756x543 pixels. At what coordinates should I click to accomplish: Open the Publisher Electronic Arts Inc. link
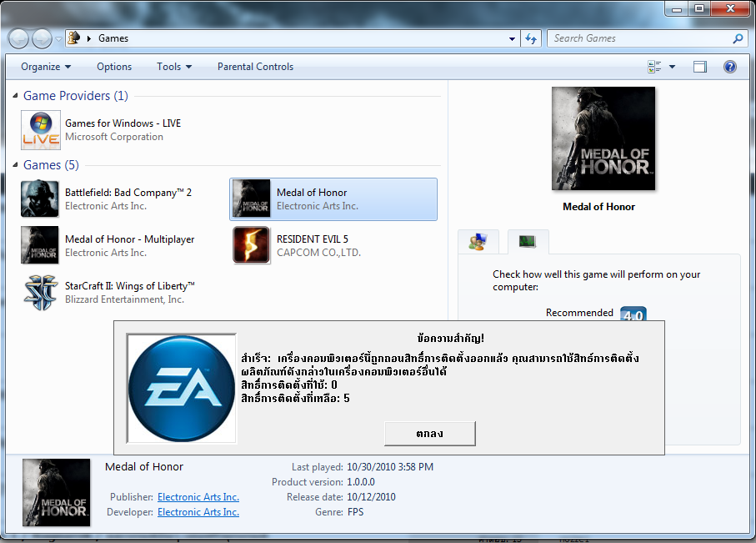[198, 497]
